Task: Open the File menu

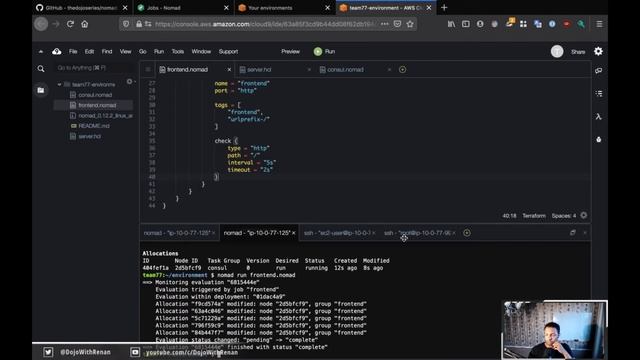Action: pyautogui.click(x=73, y=51)
